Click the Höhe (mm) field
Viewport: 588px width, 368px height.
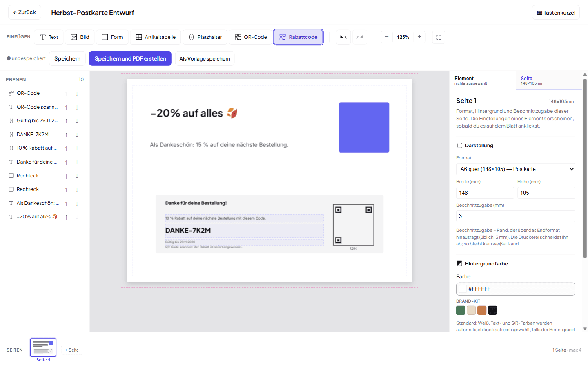point(546,193)
